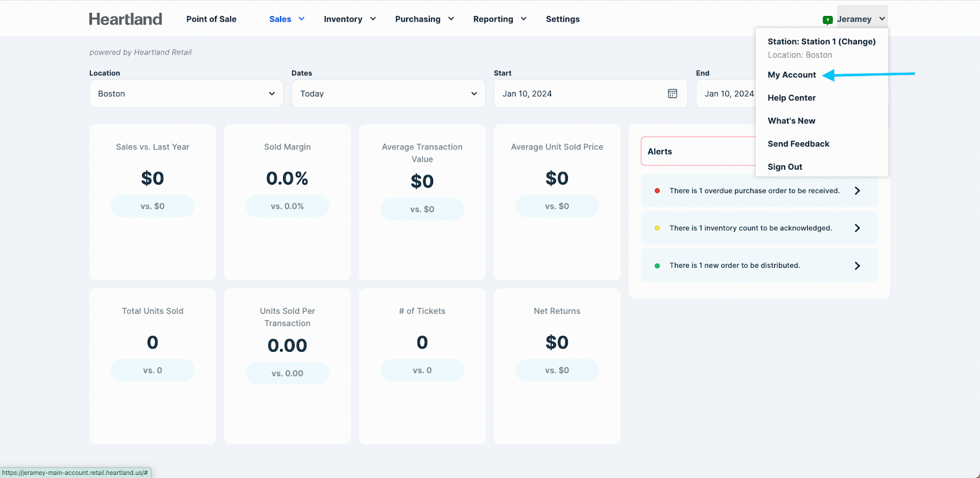Click the Heartland logo

(126, 19)
